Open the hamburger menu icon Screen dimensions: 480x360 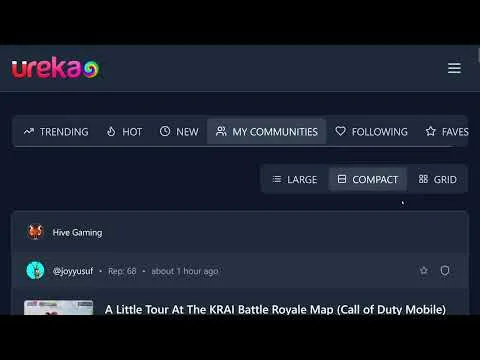454,68
